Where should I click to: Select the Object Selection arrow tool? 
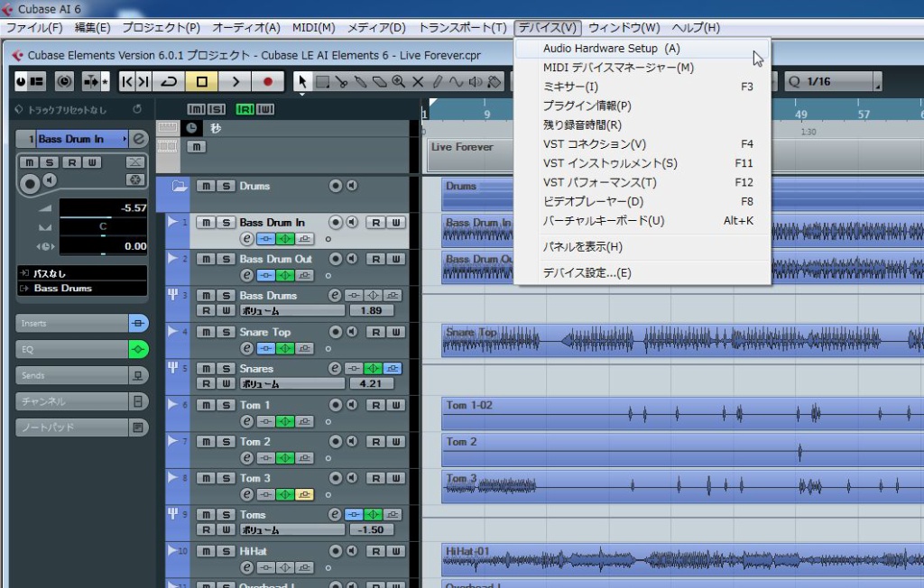coord(302,82)
